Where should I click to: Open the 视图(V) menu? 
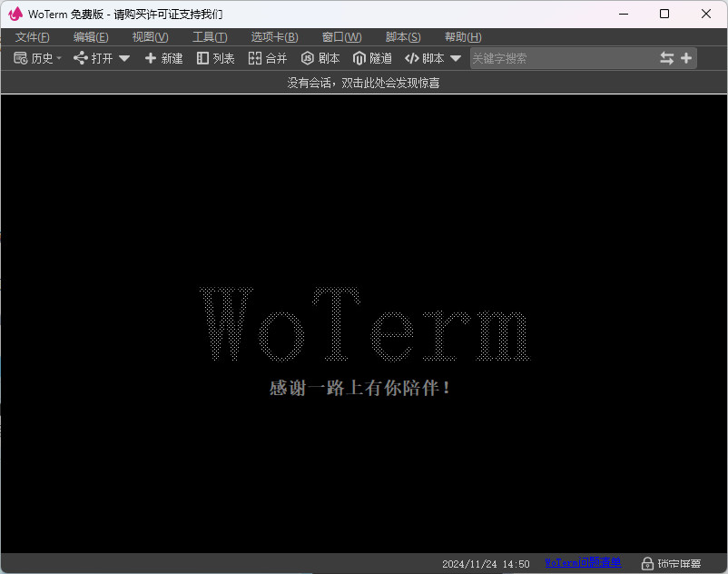[x=151, y=36]
